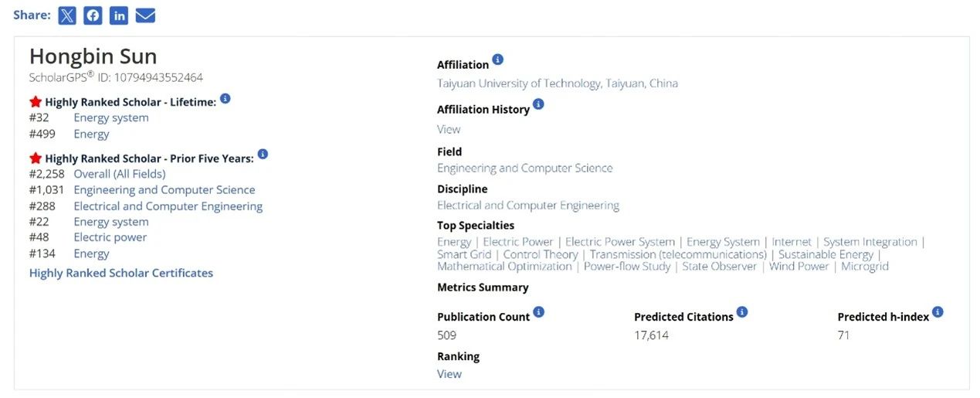Open the Ranking View link
Image resolution: width=980 pixels, height=398 pixels.
[x=449, y=374]
